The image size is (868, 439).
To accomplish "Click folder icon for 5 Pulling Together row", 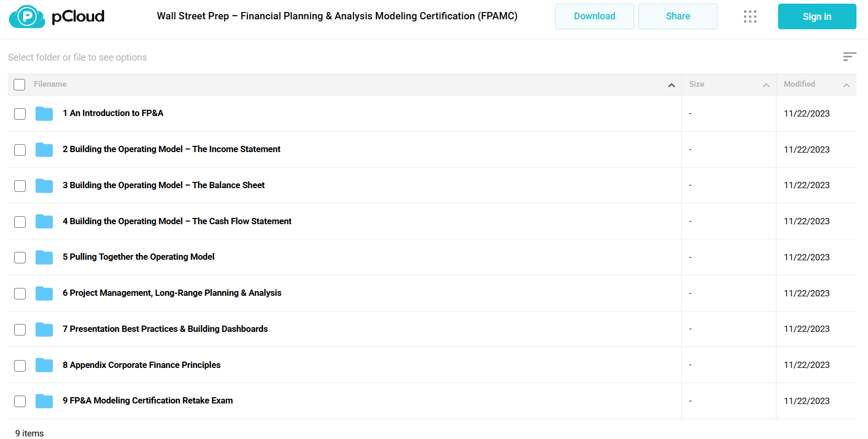I will click(44, 257).
